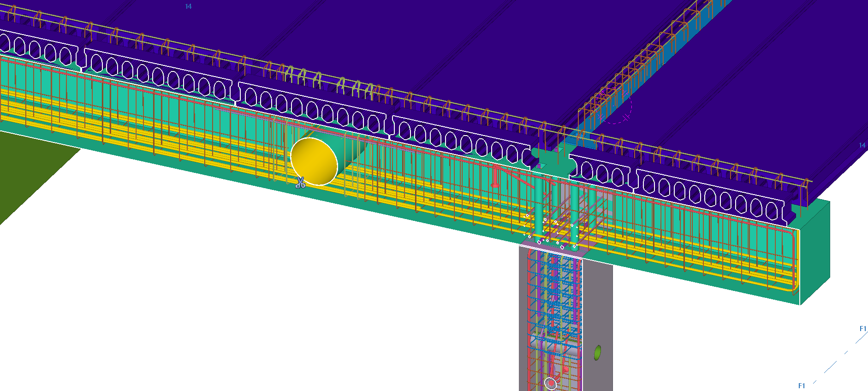Select the white-circled red anchor at column bottom
868x391 pixels.
551,383
